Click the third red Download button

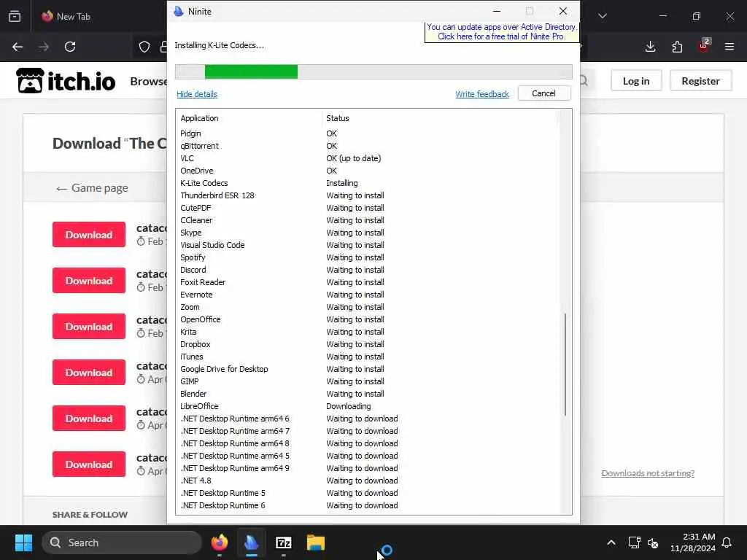[x=89, y=326]
